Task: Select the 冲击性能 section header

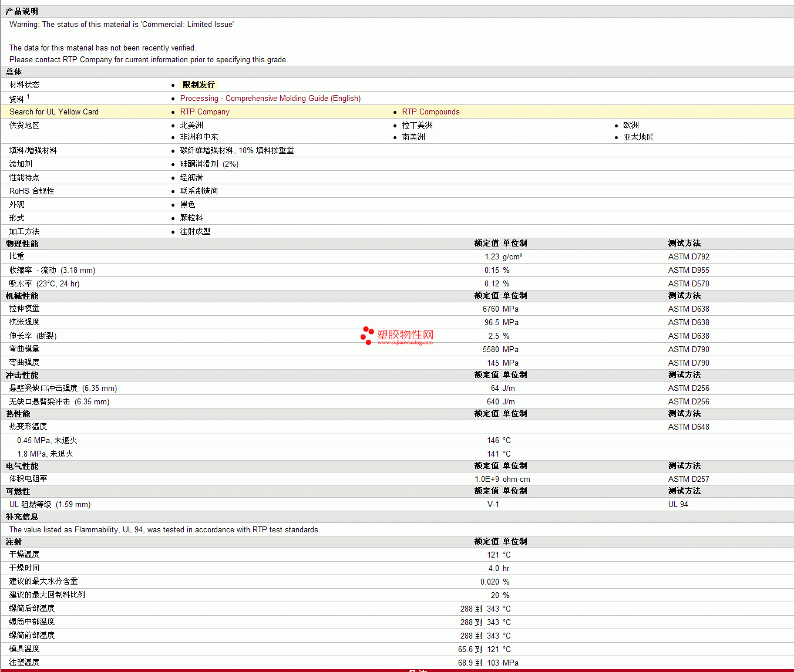Action: coord(22,375)
